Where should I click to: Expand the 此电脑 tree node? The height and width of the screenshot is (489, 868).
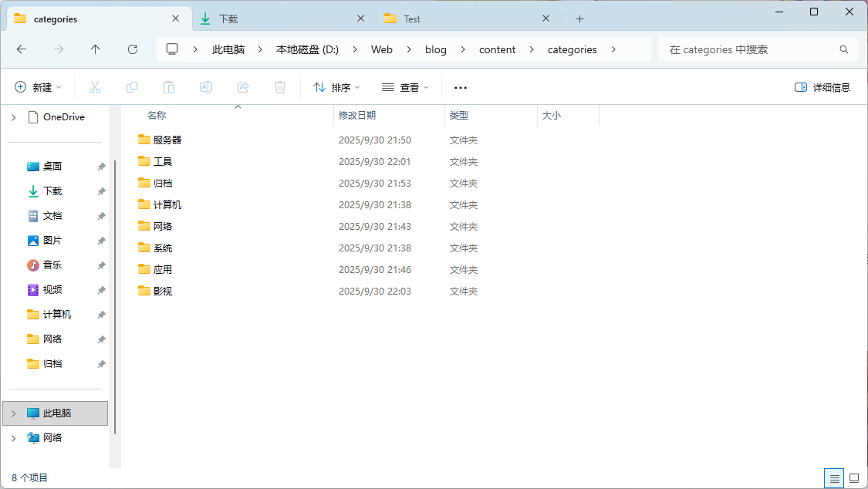click(x=13, y=413)
